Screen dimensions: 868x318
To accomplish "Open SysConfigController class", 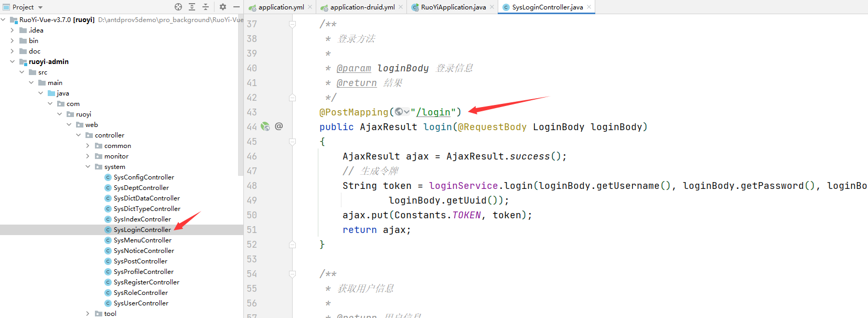I will coord(144,177).
